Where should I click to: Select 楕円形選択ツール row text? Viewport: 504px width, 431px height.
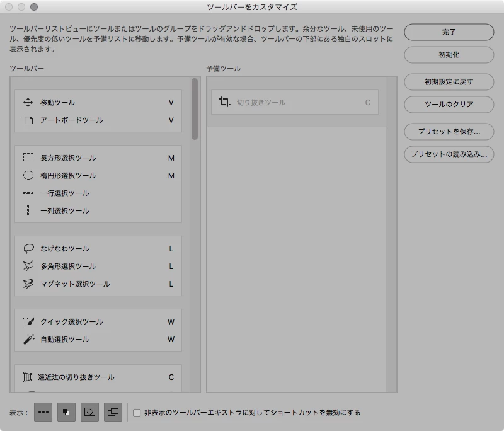[x=68, y=175]
